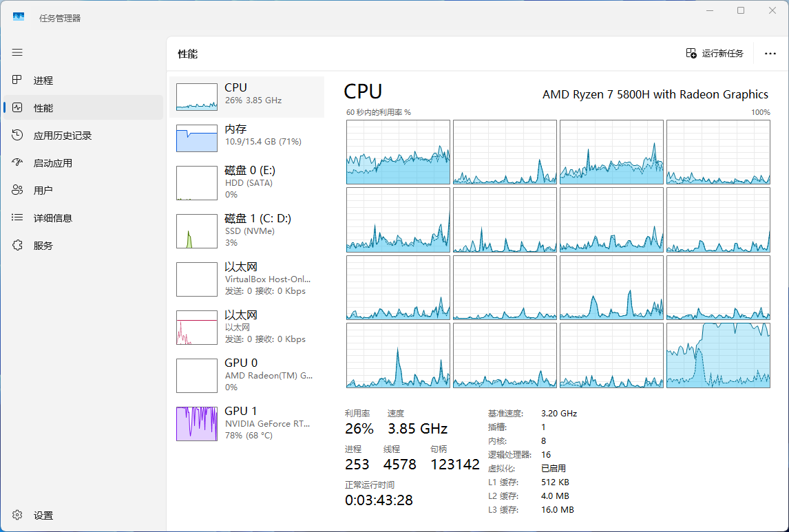Select Disk 0 (E:) HDD item
This screenshot has height=532, width=789.
pos(246,183)
